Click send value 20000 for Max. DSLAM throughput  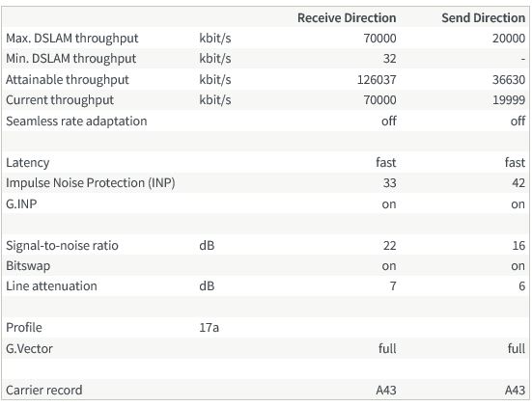509,38
